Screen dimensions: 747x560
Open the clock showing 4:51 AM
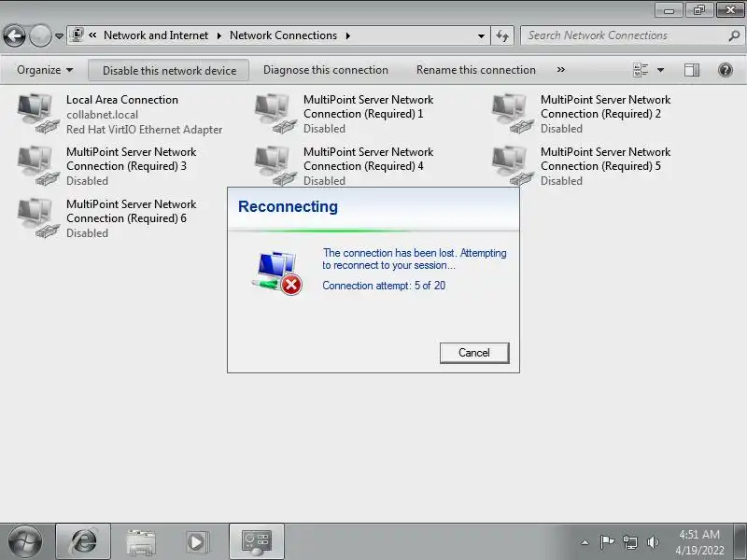click(x=698, y=542)
